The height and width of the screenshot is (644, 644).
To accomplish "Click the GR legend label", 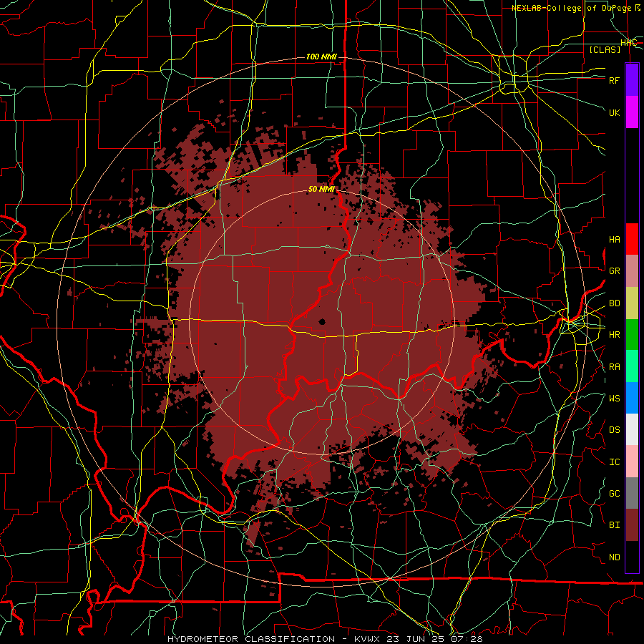I will point(615,271).
